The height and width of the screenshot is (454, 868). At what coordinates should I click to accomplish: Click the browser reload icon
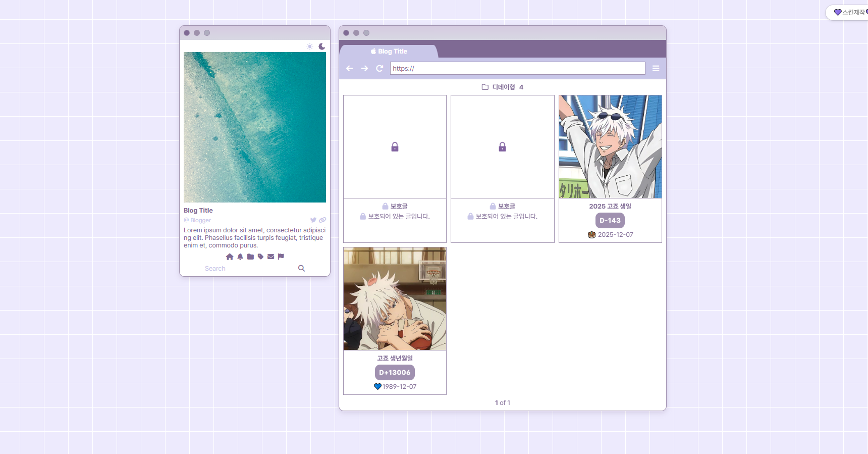click(379, 69)
